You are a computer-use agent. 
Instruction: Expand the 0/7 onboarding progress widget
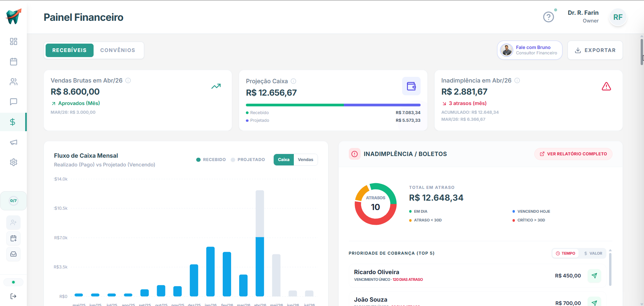[13, 201]
